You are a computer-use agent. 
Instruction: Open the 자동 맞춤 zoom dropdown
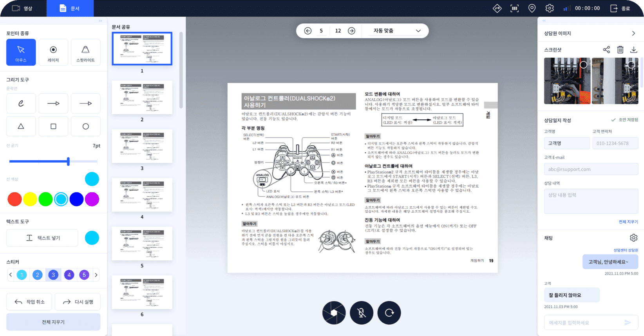[x=396, y=31]
